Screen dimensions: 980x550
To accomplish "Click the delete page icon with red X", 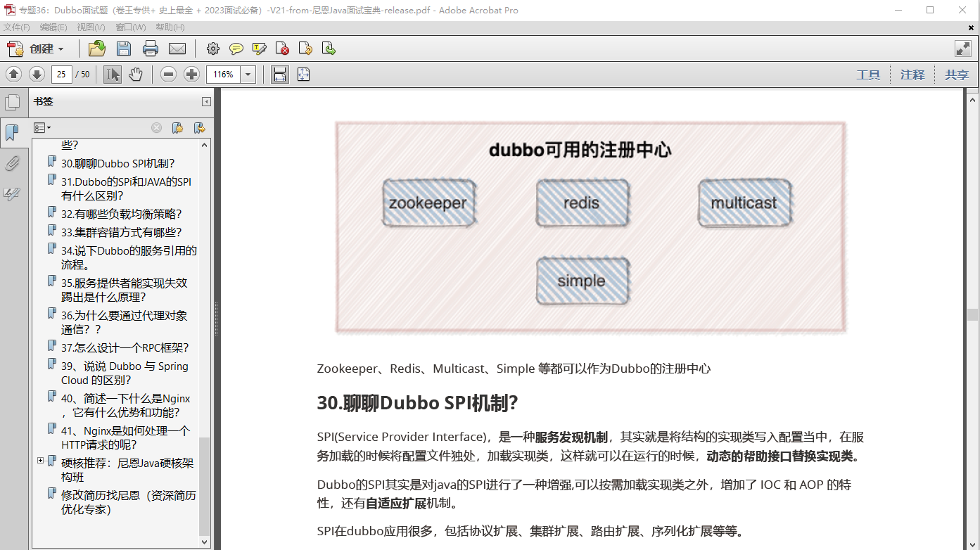I will [282, 49].
